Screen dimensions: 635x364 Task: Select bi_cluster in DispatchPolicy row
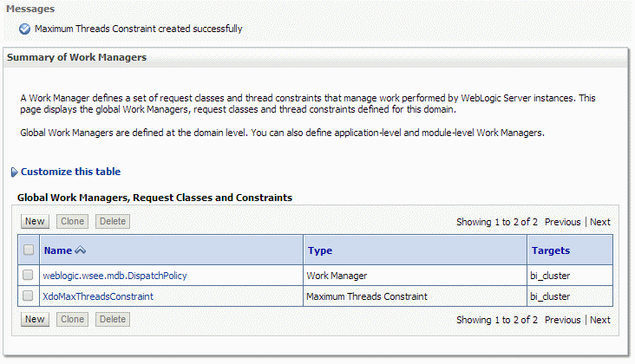[x=550, y=276]
